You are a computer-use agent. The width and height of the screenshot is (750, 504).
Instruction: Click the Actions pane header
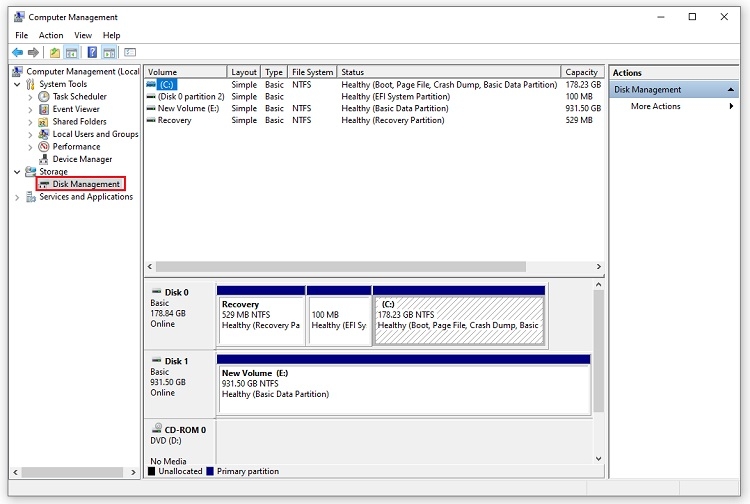point(673,73)
